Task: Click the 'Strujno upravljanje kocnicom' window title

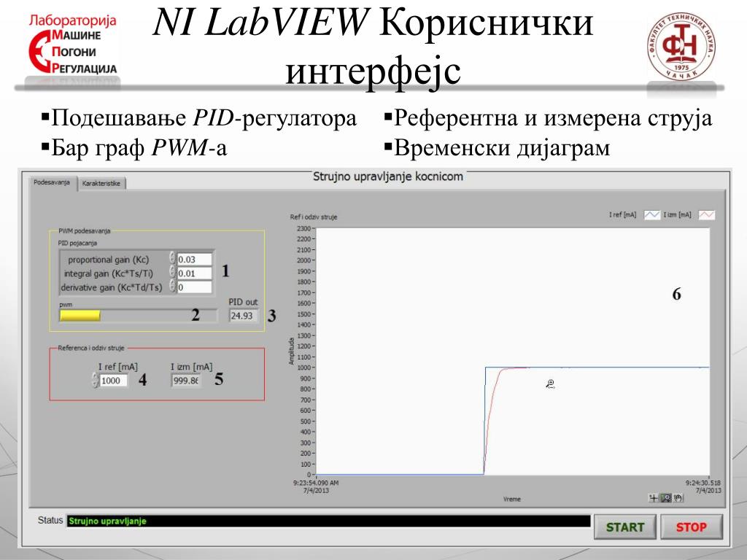Action: click(388, 176)
